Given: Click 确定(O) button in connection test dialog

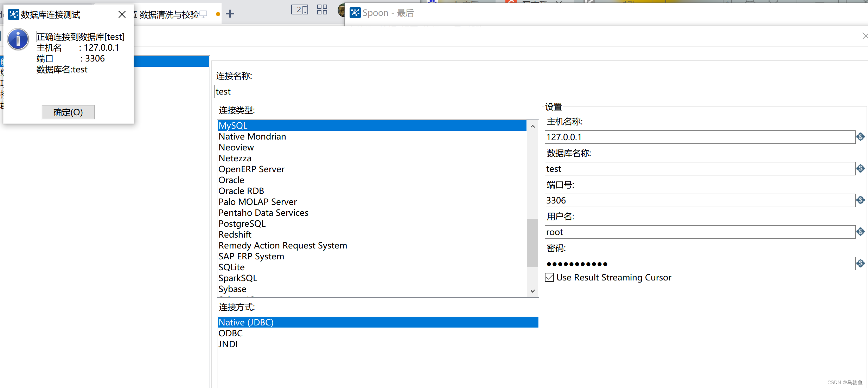Looking at the screenshot, I should (68, 112).
